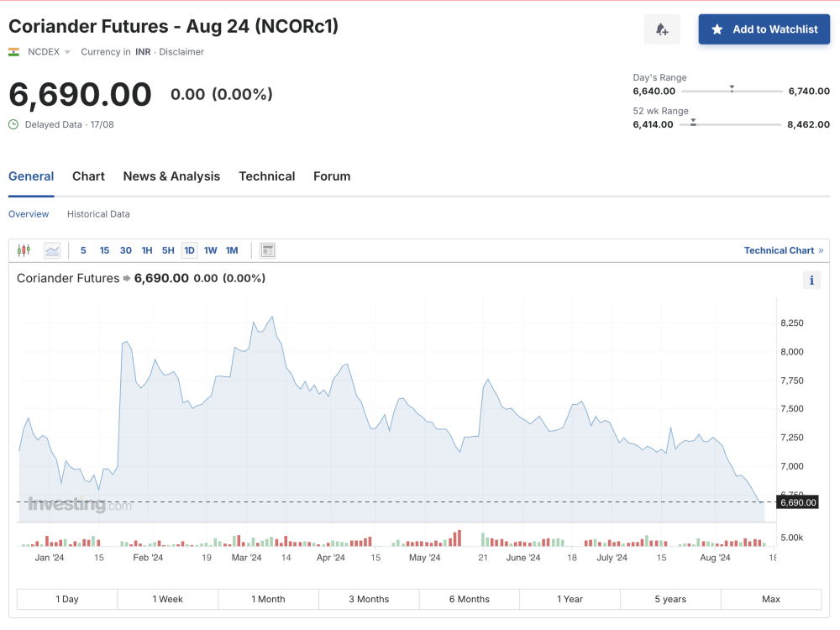Select the 5 years time range
Screen dimensions: 840x630
click(670, 599)
